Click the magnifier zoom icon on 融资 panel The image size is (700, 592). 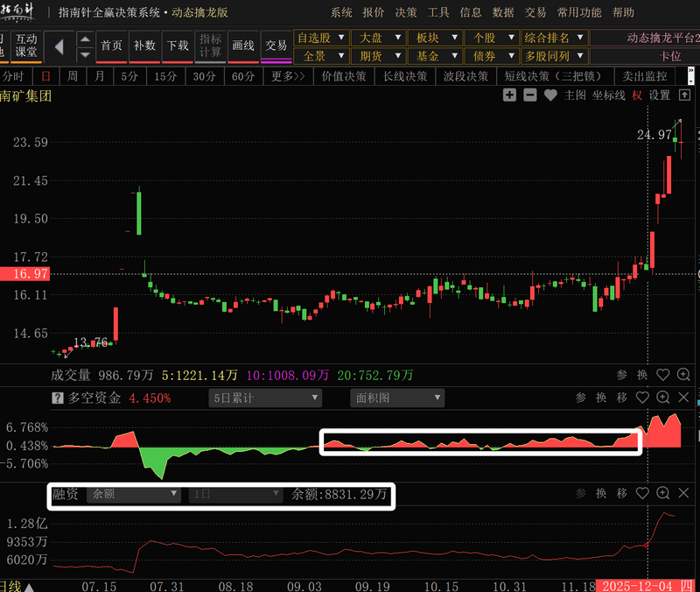pos(663,494)
